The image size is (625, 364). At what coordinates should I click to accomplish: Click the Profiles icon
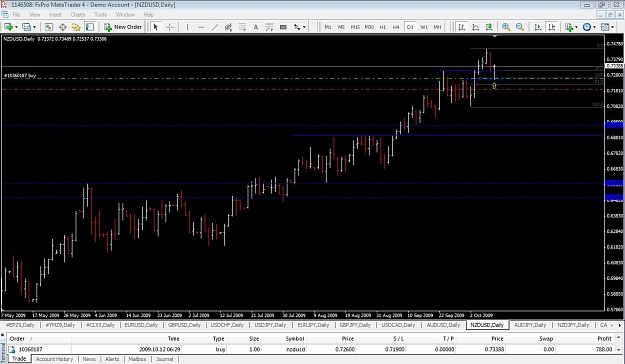coord(26,27)
